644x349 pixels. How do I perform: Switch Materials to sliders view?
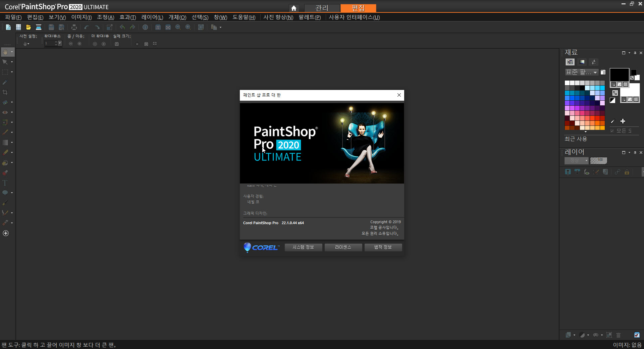pos(594,62)
